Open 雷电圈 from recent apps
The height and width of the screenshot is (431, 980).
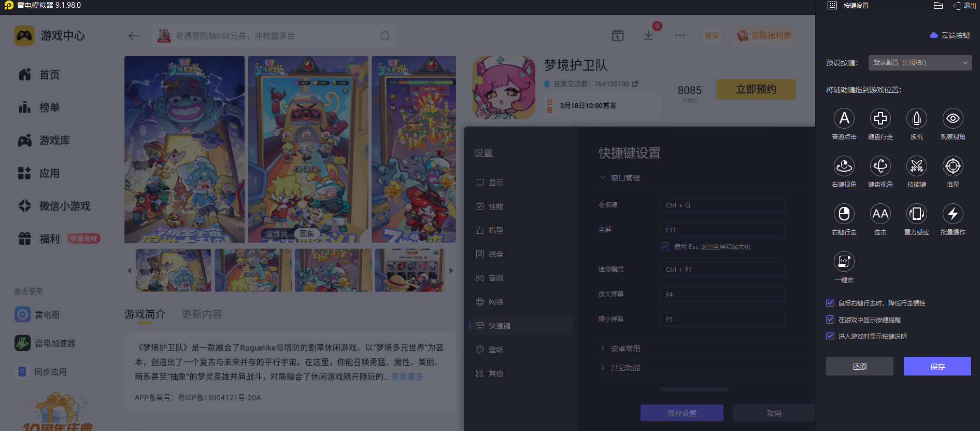pyautogui.click(x=37, y=314)
